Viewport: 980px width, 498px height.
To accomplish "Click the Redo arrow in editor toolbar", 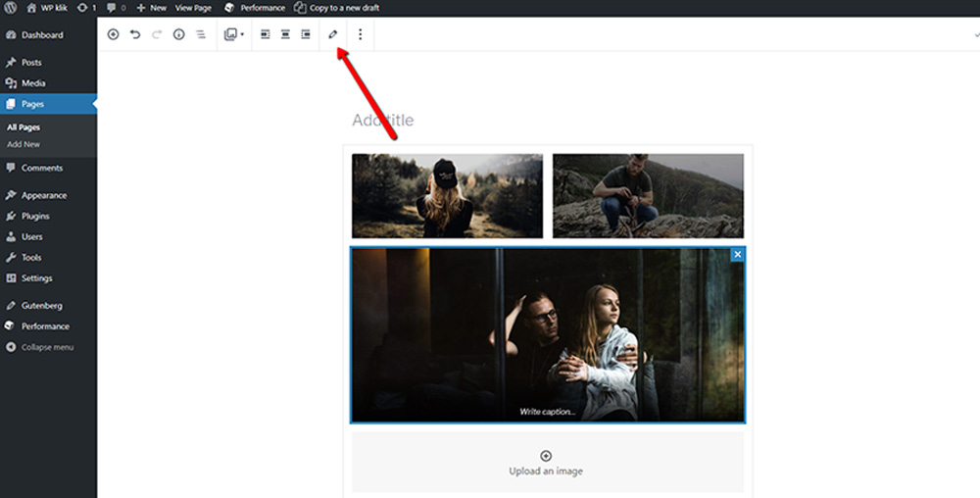I will [157, 34].
